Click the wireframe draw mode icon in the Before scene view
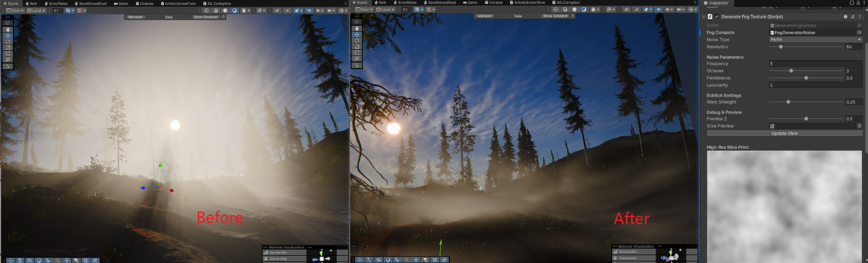The image size is (868, 263). tap(206, 11)
